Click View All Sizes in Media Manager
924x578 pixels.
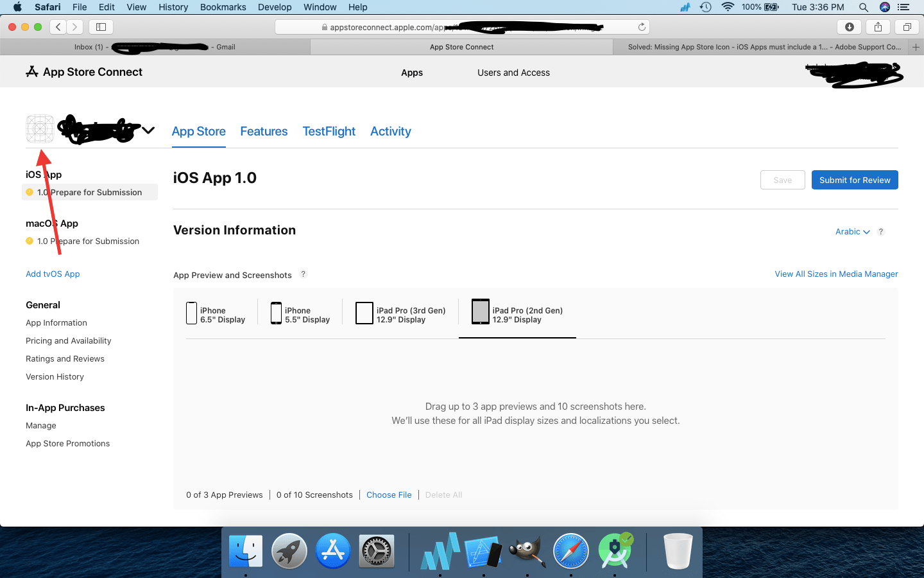pos(836,274)
